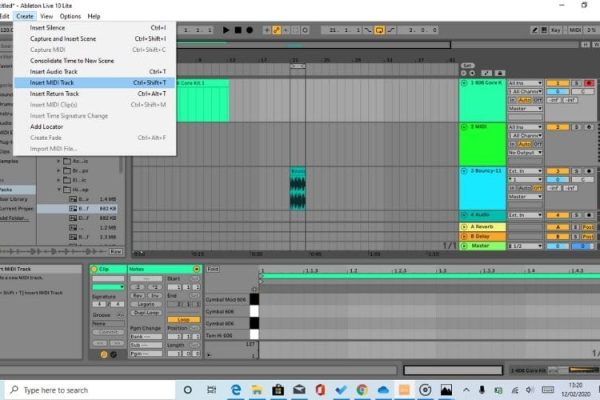Open Master track 1/2 output dropdown

(x=525, y=246)
